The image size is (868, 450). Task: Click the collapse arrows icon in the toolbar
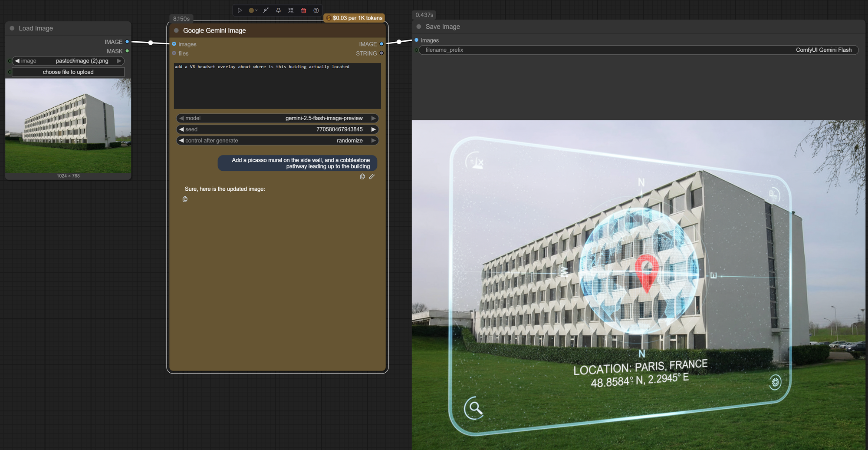click(x=291, y=10)
